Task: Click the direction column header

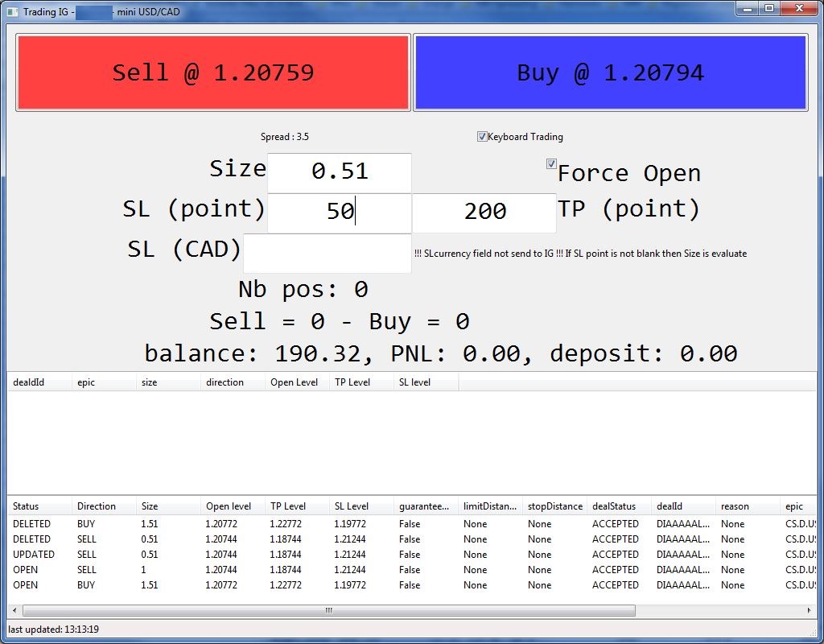Action: [233, 382]
